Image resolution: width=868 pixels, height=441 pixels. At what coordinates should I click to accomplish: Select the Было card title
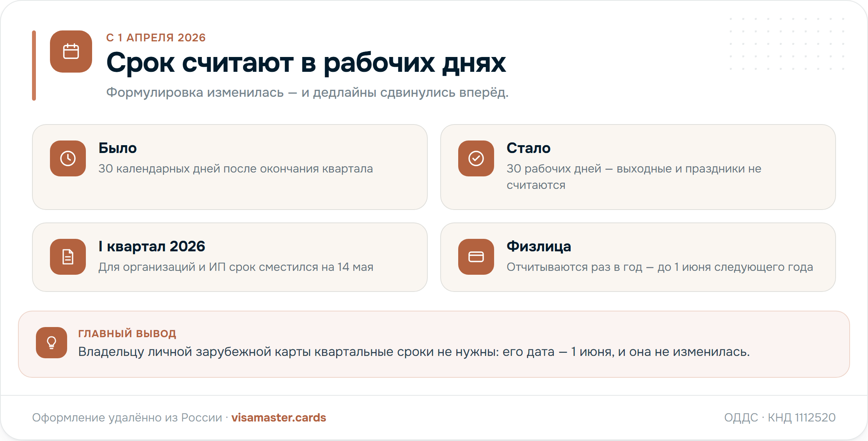click(117, 148)
